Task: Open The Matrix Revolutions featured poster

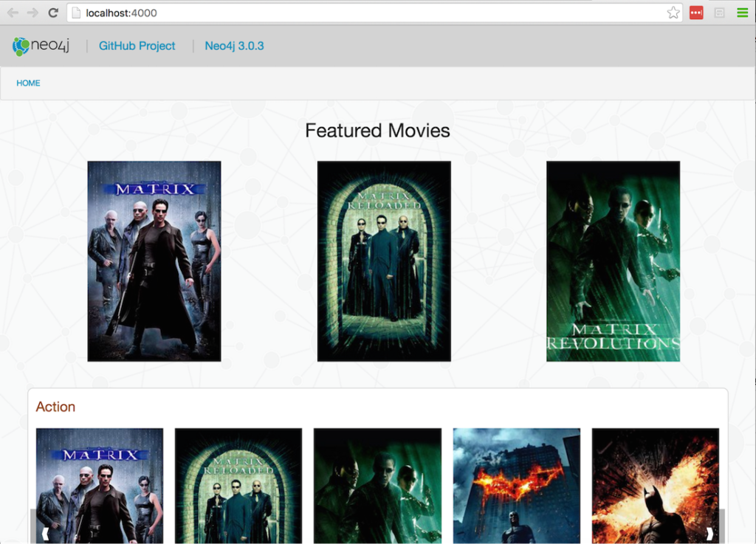Action: coord(613,261)
